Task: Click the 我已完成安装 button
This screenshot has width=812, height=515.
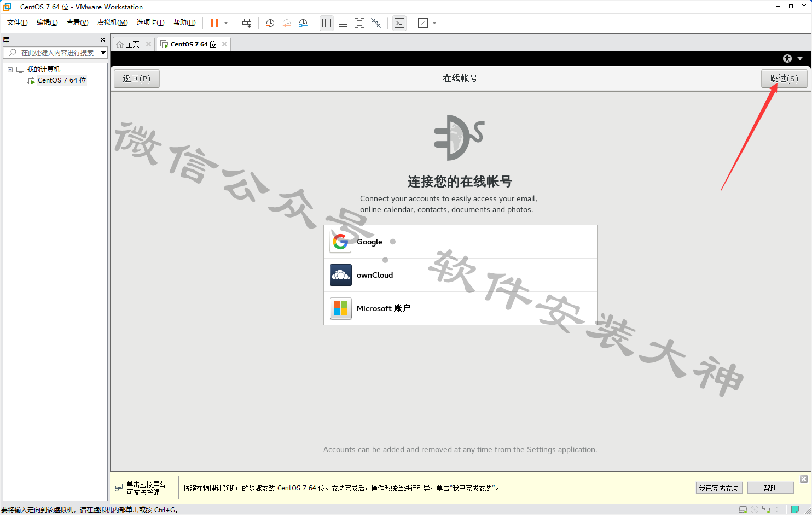Action: (719, 488)
